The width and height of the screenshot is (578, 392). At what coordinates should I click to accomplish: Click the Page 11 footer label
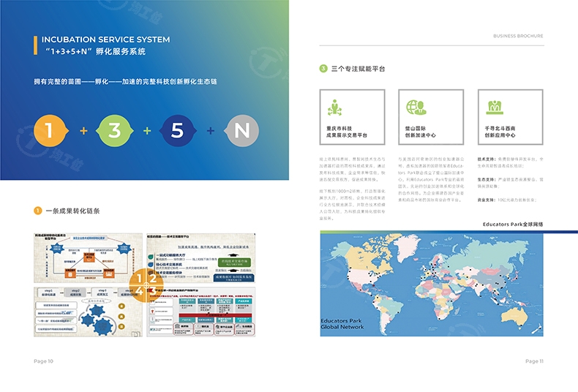(534, 361)
